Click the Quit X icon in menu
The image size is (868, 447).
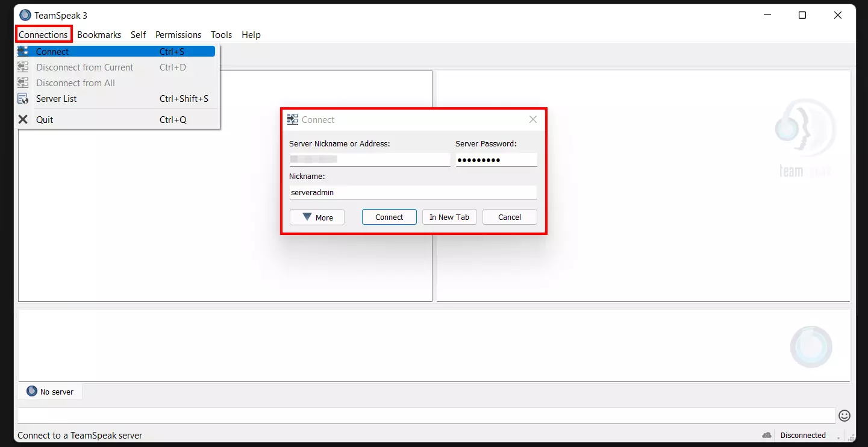tap(23, 119)
